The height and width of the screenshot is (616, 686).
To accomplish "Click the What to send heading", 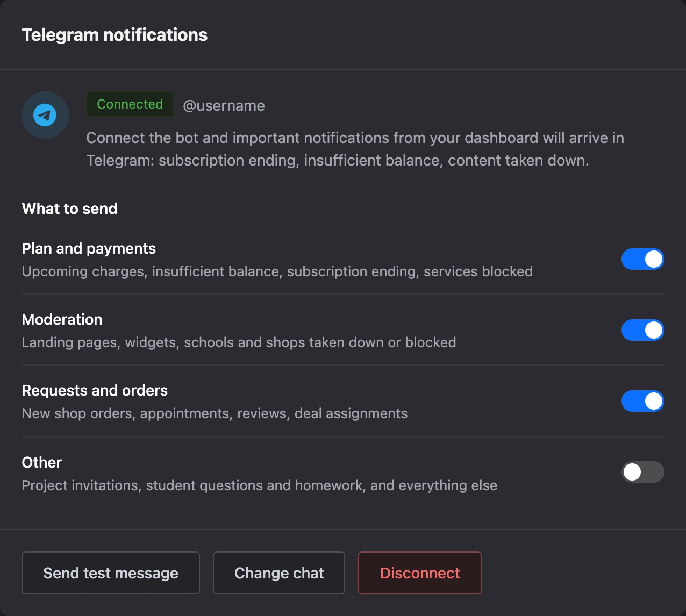I will [69, 209].
